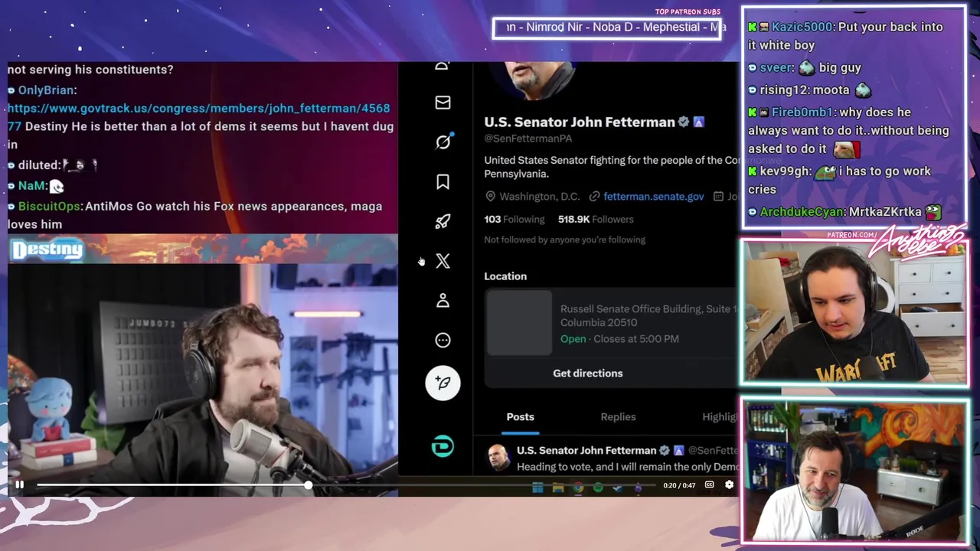Open Grok icon with blue notification dot
The height and width of the screenshot is (551, 980).
[x=443, y=142]
